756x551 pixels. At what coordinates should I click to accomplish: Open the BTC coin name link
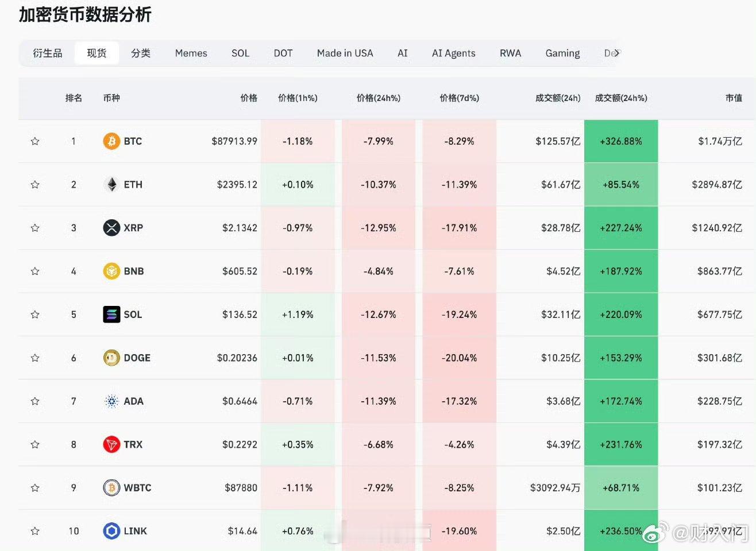click(x=133, y=141)
